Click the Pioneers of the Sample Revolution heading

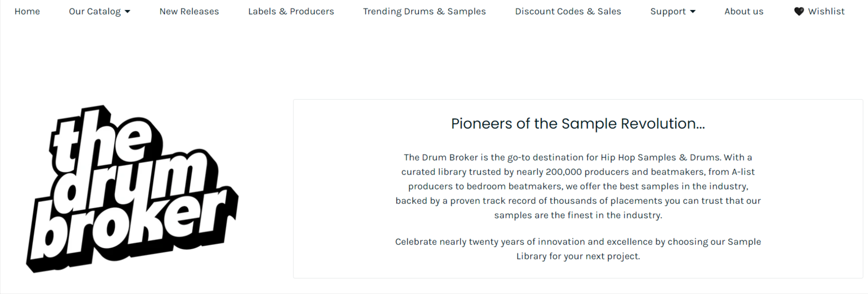tap(578, 124)
